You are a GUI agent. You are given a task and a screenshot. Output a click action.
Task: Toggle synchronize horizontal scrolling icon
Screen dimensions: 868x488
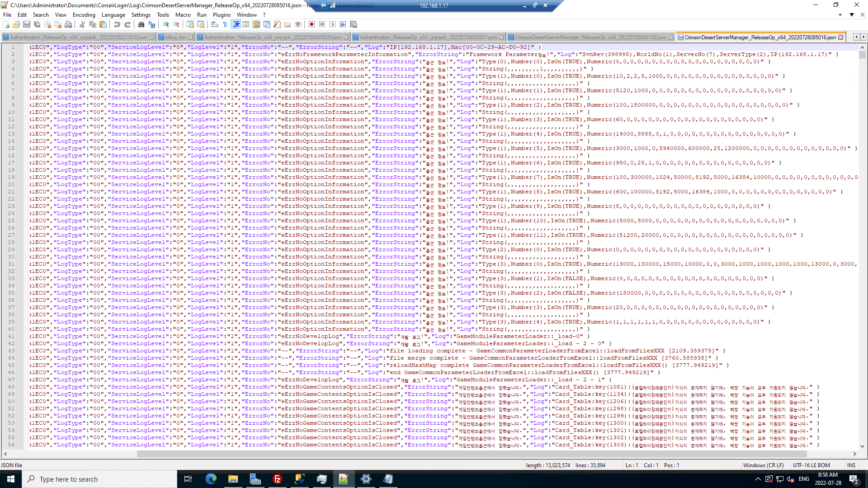pyautogui.click(x=201, y=24)
